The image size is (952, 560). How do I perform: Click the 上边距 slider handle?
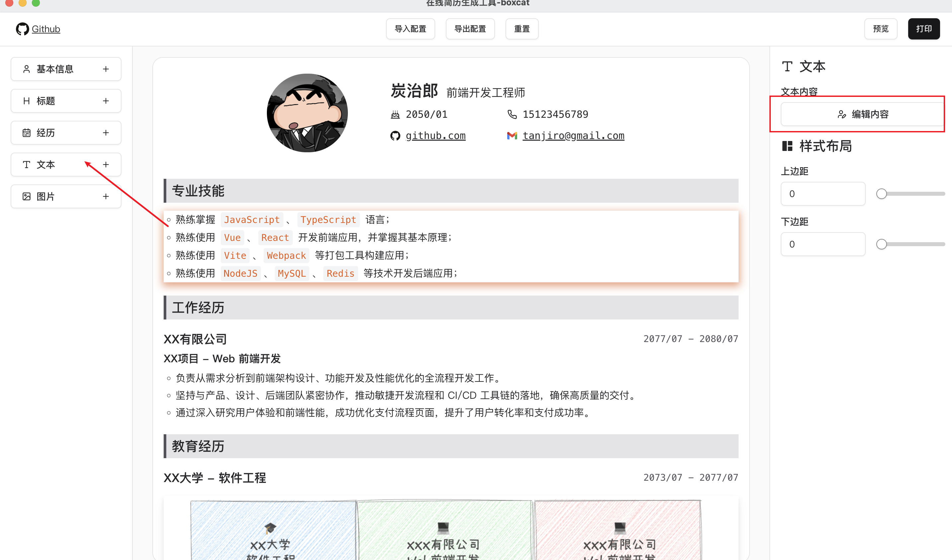click(881, 194)
